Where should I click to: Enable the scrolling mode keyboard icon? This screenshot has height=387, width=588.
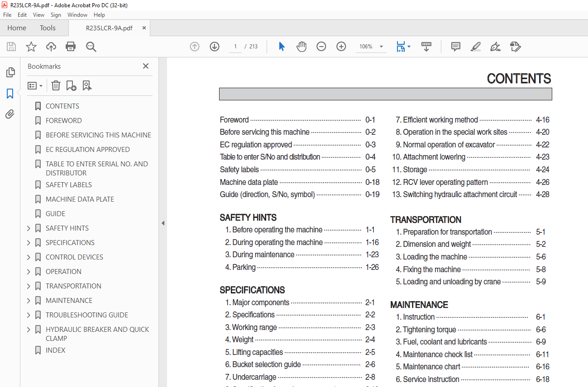tap(426, 47)
